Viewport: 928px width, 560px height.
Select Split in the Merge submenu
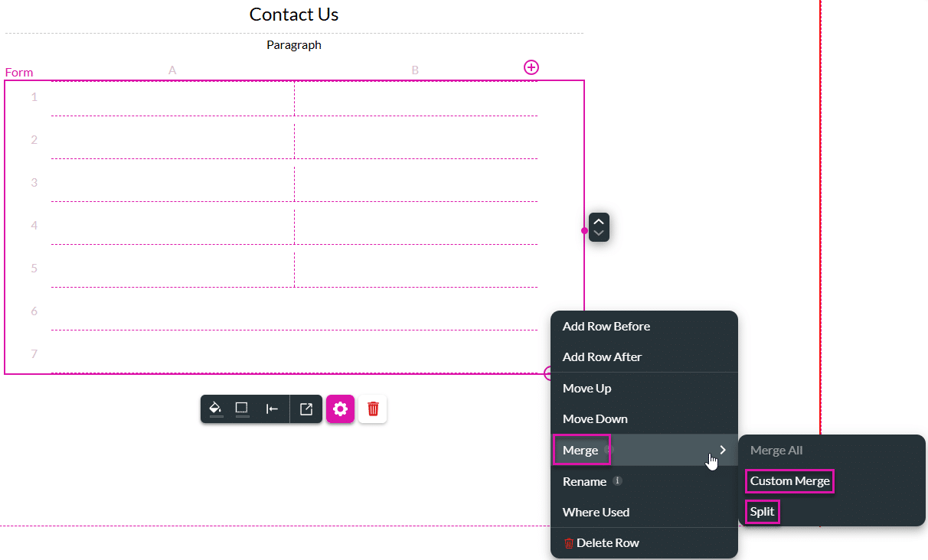coord(762,511)
